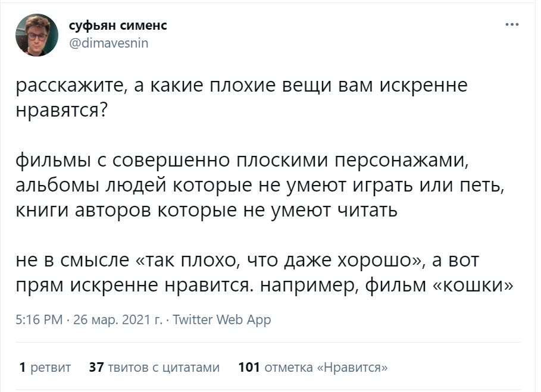This screenshot has height=392, width=541.
Task: Click the bold number 37
Action: click(96, 368)
